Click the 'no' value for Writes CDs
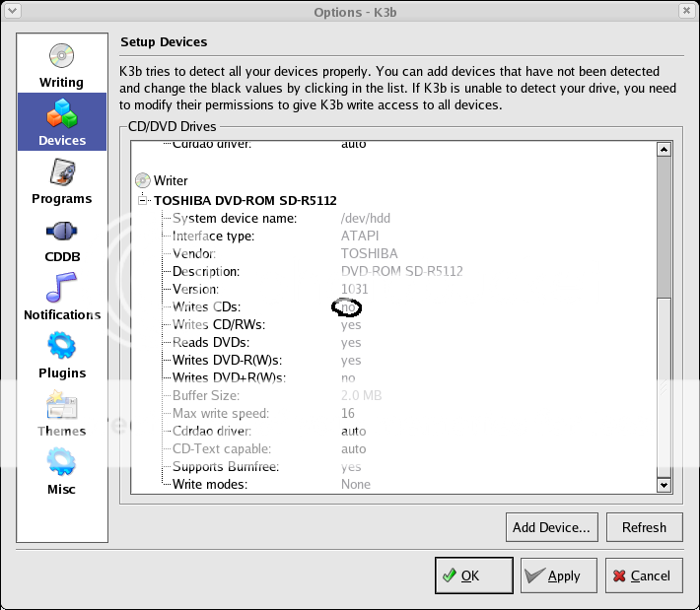This screenshot has width=700, height=610. 348,307
